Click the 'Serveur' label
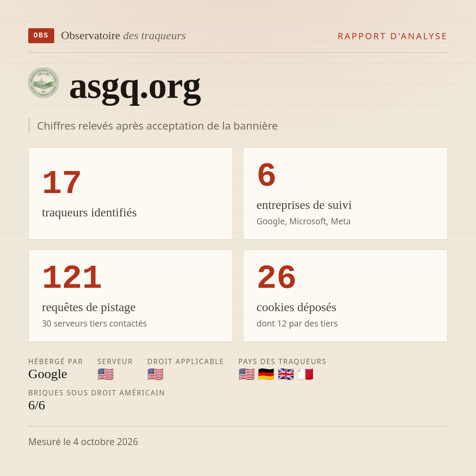The width and height of the screenshot is (476, 476). (x=115, y=361)
